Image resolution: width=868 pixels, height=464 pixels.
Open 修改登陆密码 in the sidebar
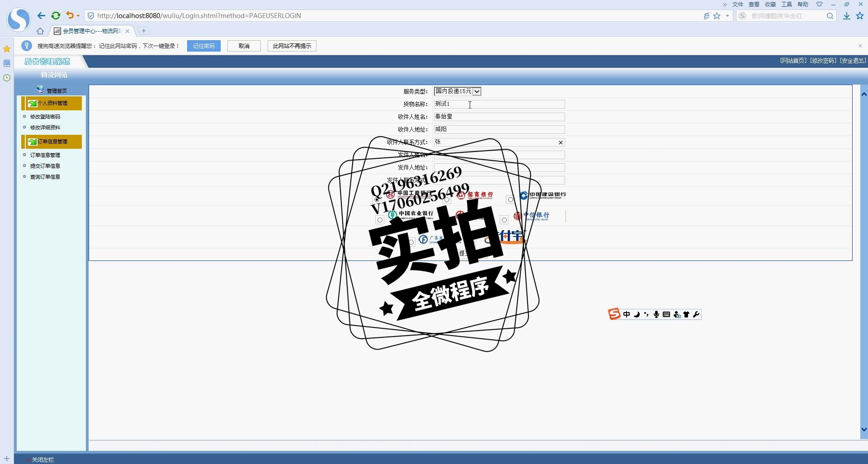click(45, 117)
